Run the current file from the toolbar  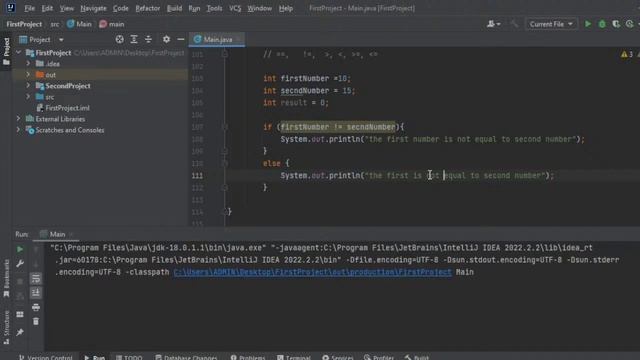coord(588,24)
